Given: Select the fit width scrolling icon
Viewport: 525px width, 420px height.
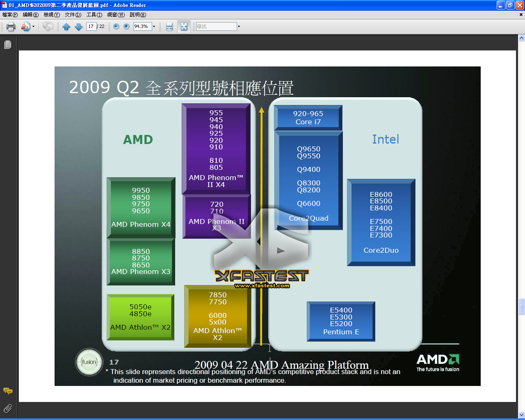Looking at the screenshot, I should [169, 27].
